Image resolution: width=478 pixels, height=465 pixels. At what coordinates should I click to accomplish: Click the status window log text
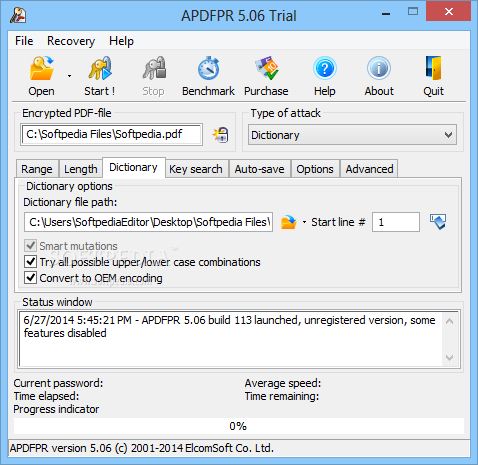[x=229, y=327]
